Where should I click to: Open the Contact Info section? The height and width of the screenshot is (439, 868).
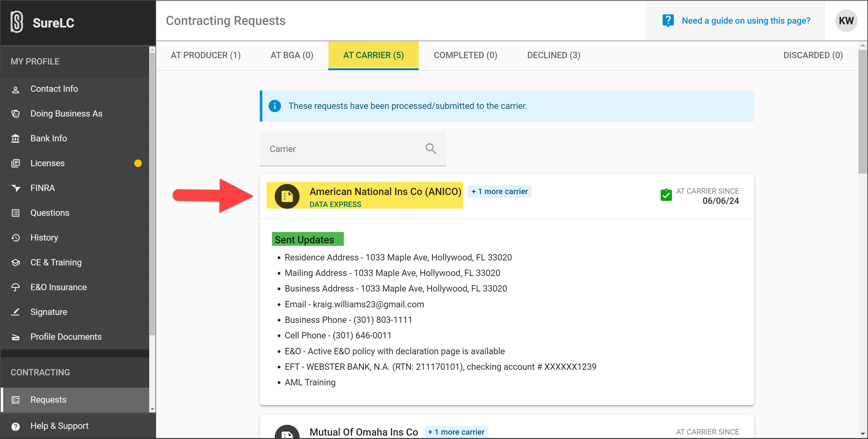click(x=54, y=89)
